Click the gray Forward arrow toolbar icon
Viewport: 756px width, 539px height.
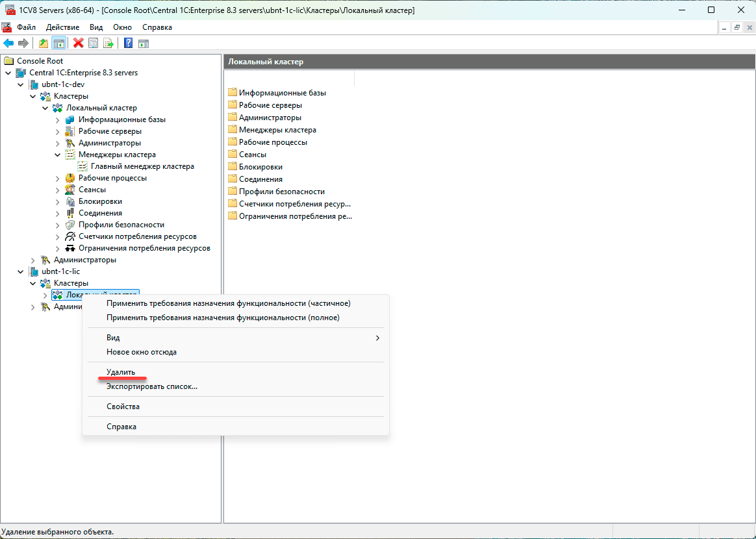[23, 44]
